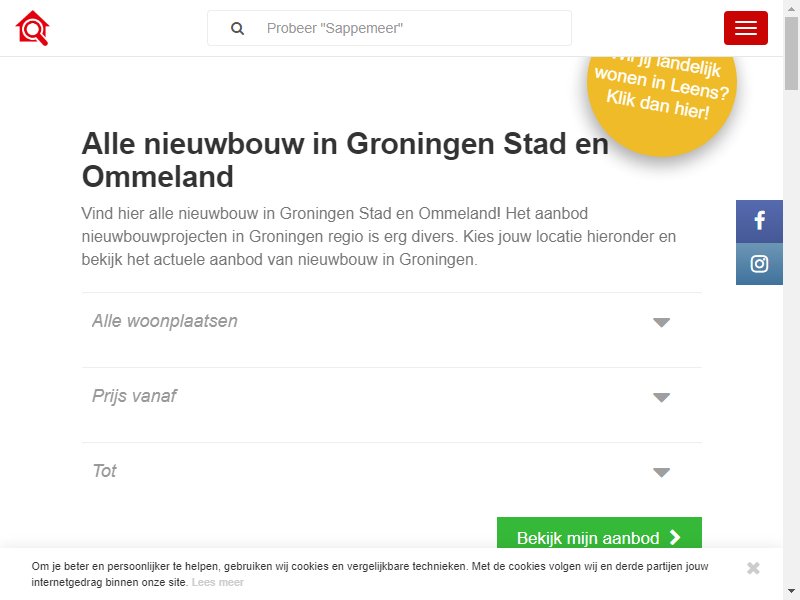Open the Prijs vanaf dropdown
The width and height of the screenshot is (800, 600).
tap(392, 396)
